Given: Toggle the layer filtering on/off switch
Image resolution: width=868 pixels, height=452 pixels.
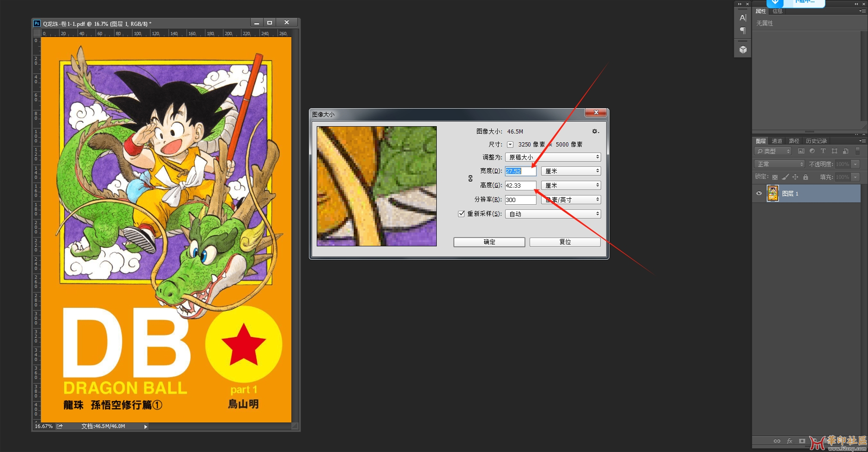Looking at the screenshot, I should pyautogui.click(x=857, y=151).
